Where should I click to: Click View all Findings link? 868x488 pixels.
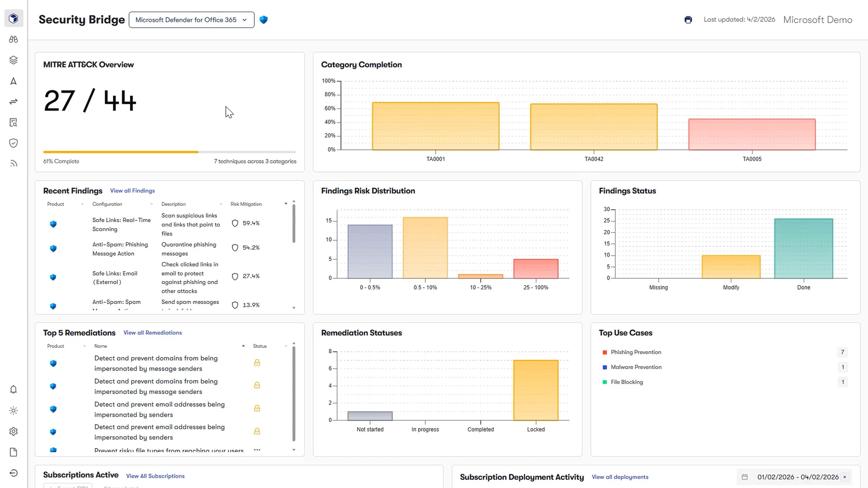(132, 191)
